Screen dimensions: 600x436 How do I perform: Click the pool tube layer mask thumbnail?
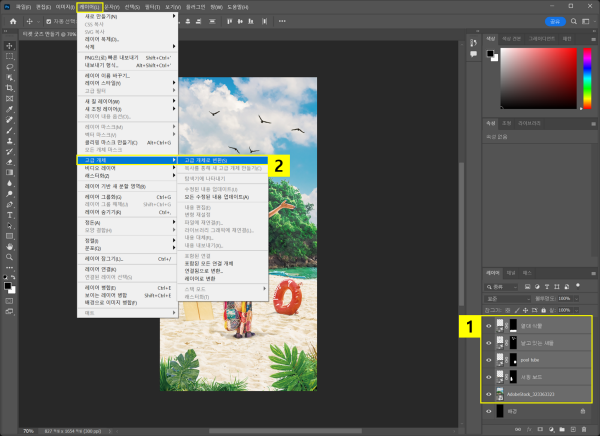(513, 360)
